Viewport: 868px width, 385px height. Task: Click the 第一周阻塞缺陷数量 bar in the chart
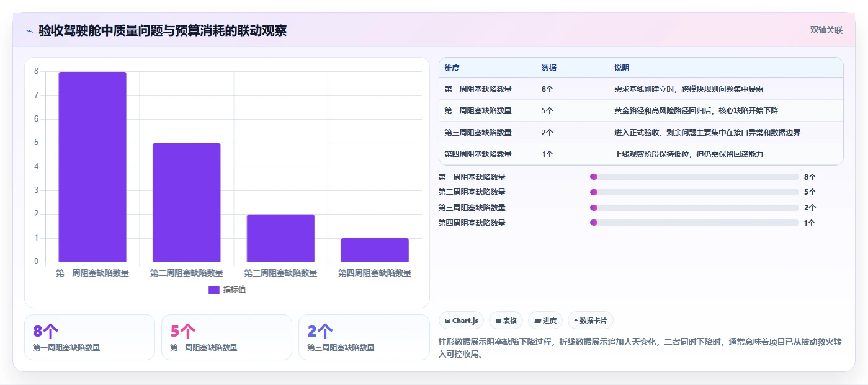[92, 167]
